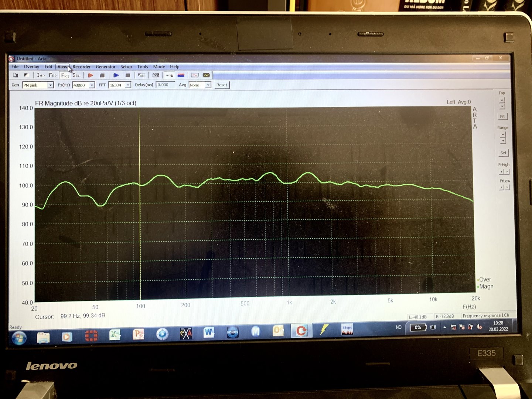
Task: Click the red curve window toolbar icon
Action: click(195, 75)
